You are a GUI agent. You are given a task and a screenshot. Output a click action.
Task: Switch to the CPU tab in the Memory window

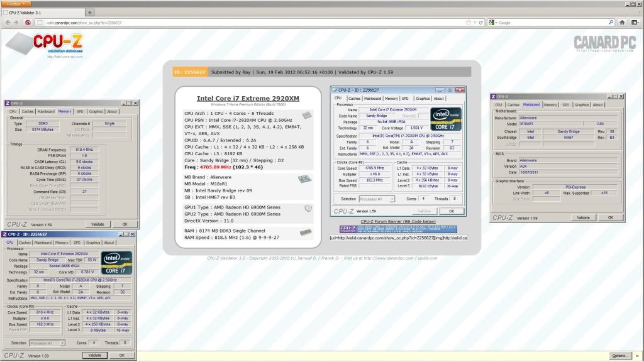point(13,112)
